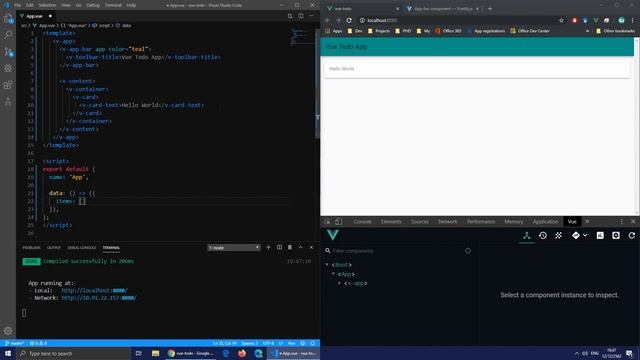Click the new terminal plus icon
Image resolution: width=640 pixels, height=360 pixels.
click(x=268, y=247)
